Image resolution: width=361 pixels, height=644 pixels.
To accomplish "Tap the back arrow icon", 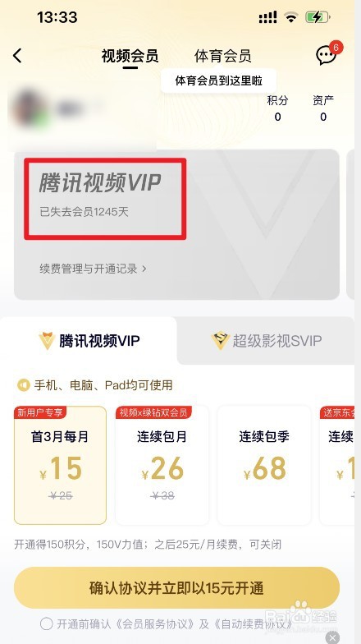I will pyautogui.click(x=17, y=56).
